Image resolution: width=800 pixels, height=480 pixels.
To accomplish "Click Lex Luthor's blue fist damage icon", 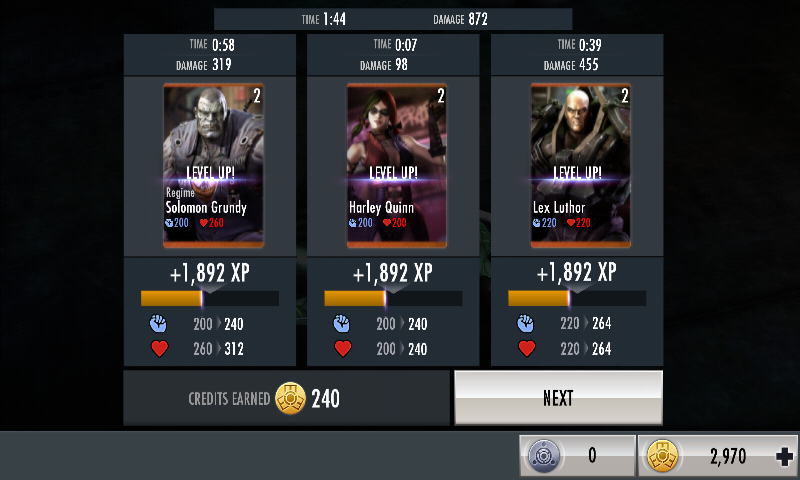I will click(x=526, y=323).
